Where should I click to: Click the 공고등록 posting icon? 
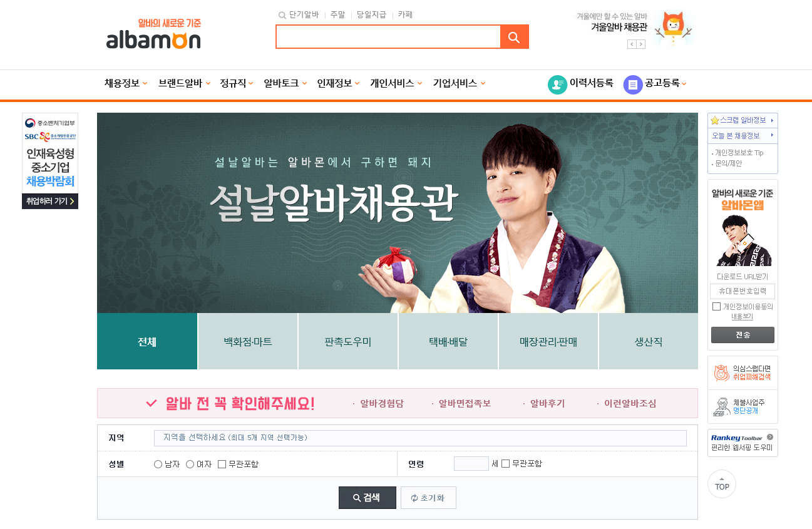coord(633,85)
